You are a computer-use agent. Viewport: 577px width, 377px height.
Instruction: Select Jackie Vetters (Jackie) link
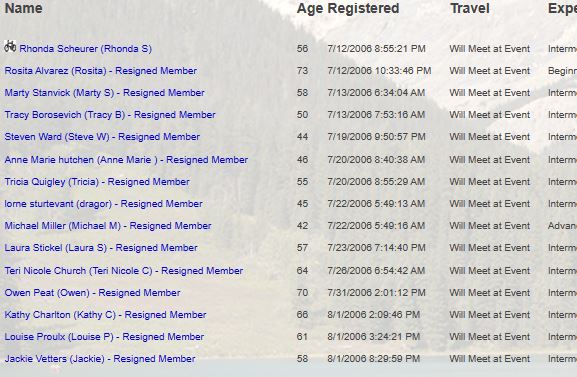tap(100, 359)
